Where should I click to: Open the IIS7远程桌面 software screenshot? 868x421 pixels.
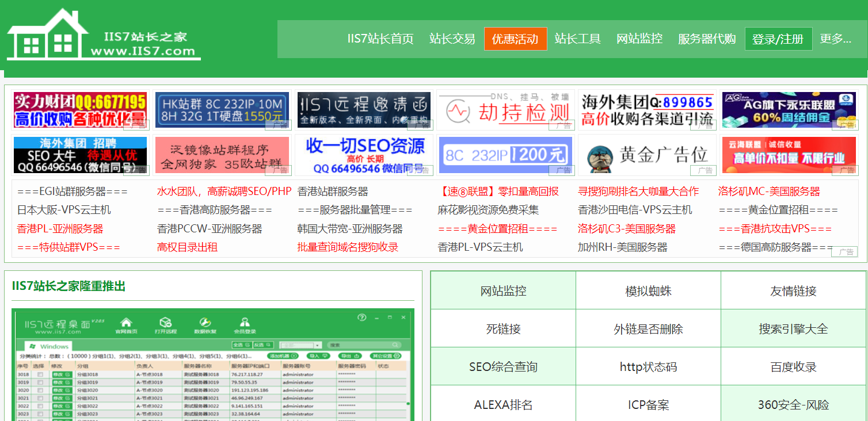click(x=213, y=365)
